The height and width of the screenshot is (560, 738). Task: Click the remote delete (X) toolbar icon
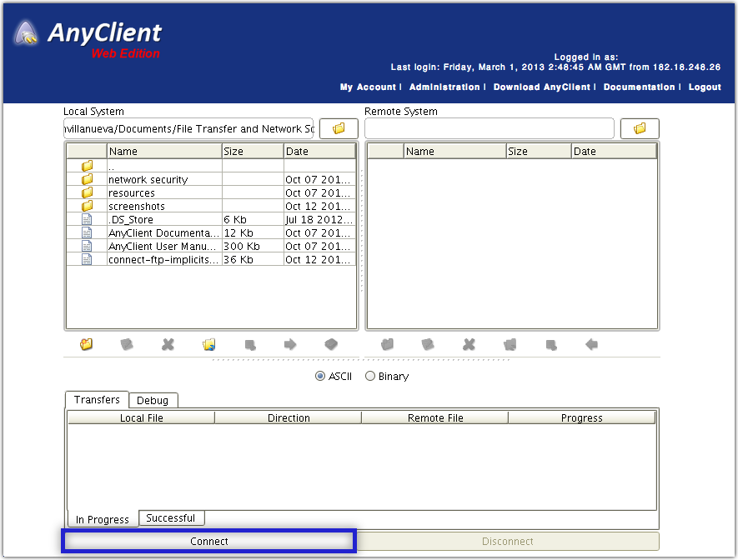[x=469, y=343]
